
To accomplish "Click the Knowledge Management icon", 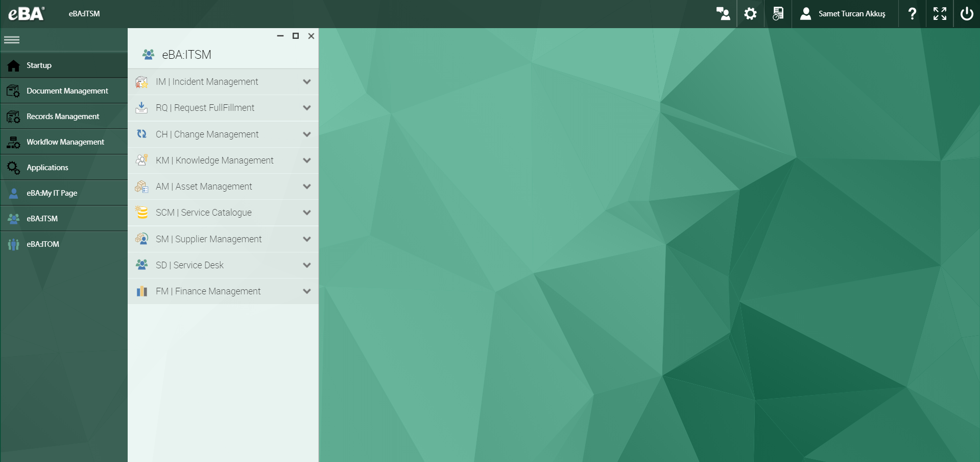I will coord(141,160).
